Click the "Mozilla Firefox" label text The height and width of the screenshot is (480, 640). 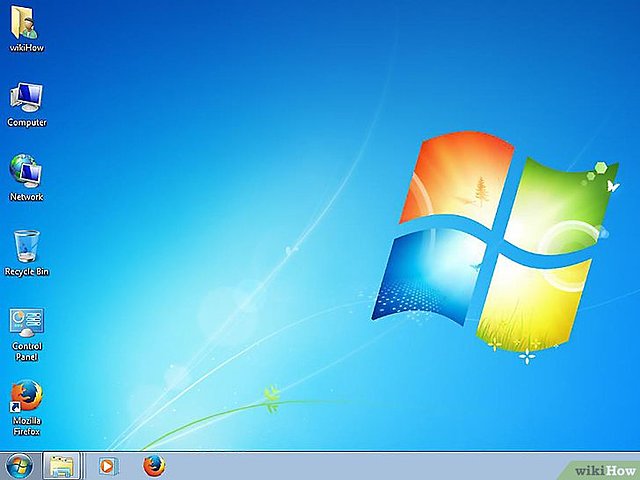27,426
